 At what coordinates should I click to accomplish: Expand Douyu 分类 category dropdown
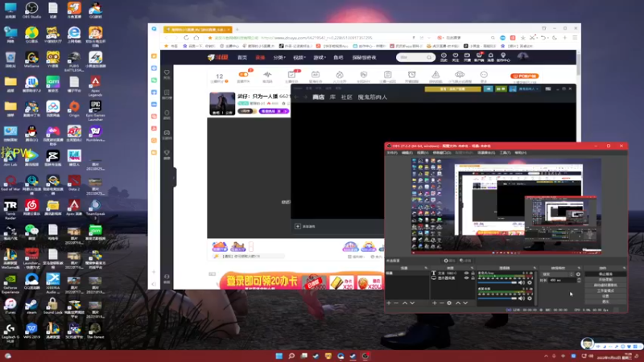(x=279, y=57)
